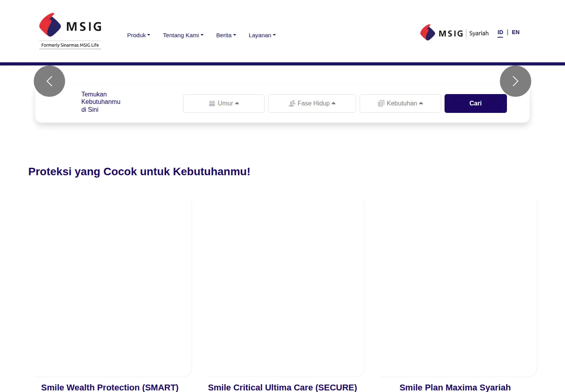Switch language to ID
This screenshot has width=565, height=392.
point(500,33)
